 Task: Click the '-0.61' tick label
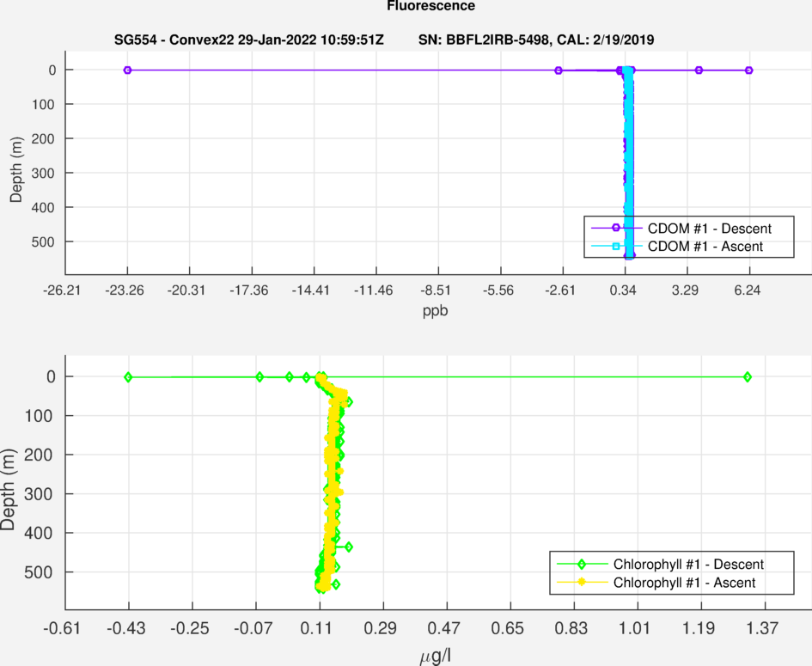tap(62, 628)
